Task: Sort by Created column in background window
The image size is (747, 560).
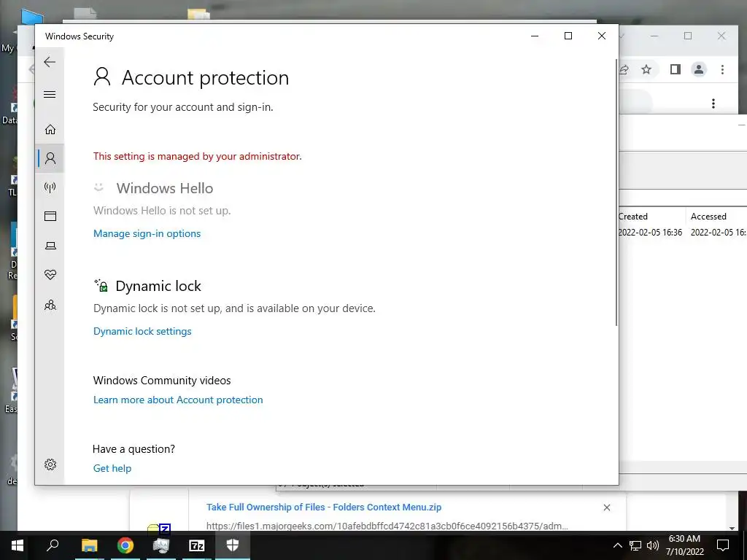Action: coord(632,216)
